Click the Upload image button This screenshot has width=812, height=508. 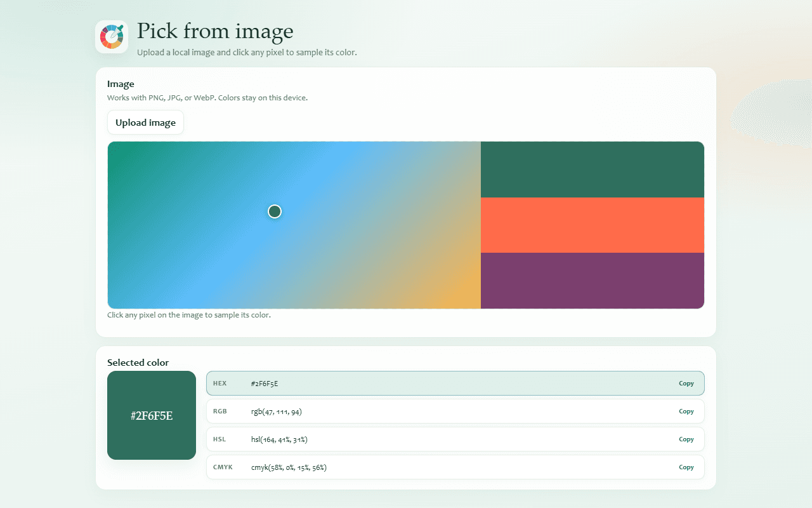145,123
